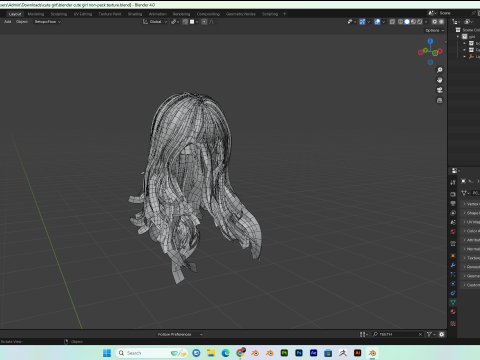Switch to the UV Editing workspace tab
480x360 pixels.
point(83,14)
